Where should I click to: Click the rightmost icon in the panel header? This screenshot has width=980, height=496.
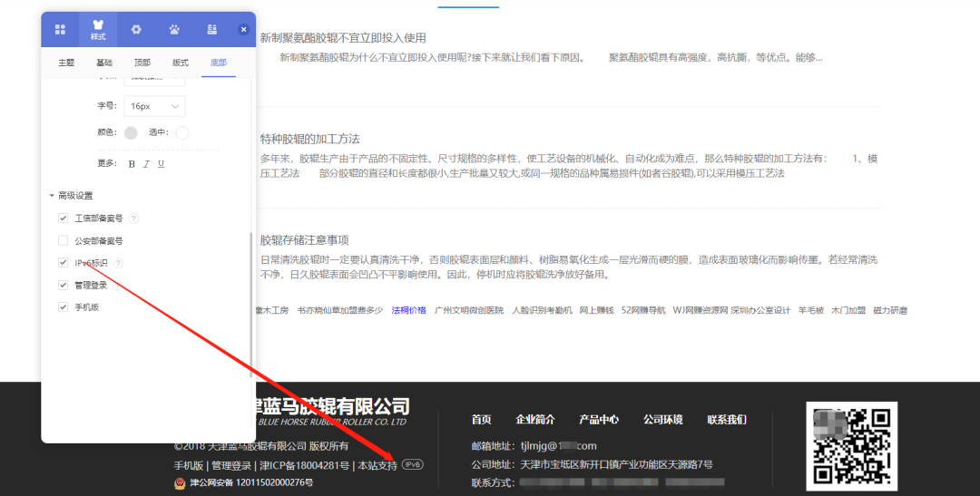pos(211,30)
